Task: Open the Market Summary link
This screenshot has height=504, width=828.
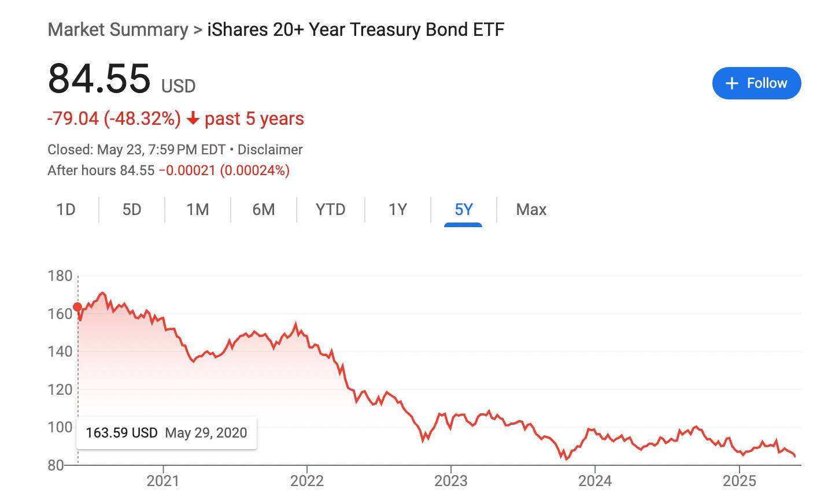Action: [x=117, y=29]
